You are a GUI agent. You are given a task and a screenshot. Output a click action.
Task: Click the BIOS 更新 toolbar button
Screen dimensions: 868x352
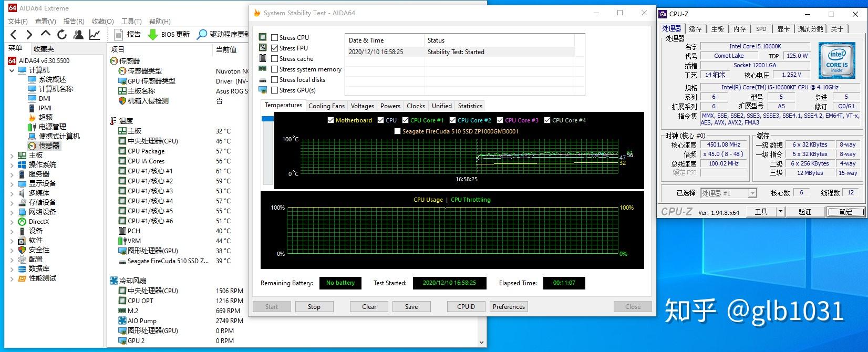(x=169, y=34)
